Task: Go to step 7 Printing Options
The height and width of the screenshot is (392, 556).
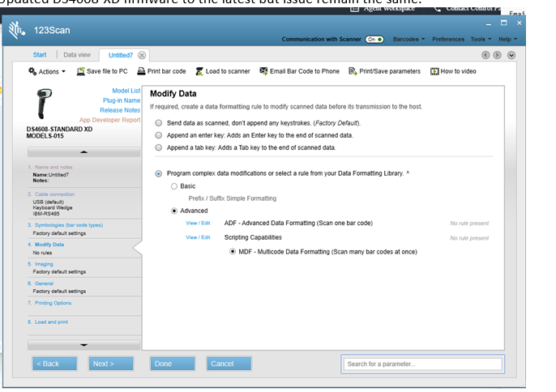Action: (x=53, y=303)
